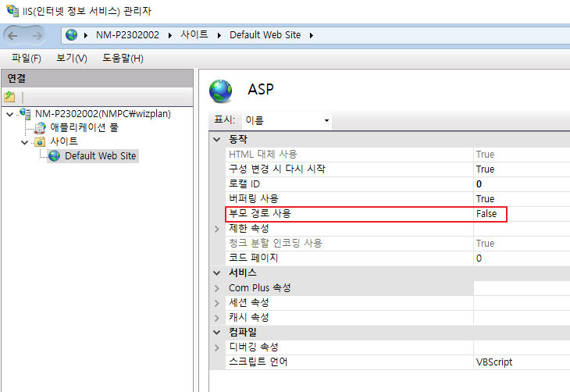Collapse the 컴파일 category
This screenshot has height=392, width=570.
[x=217, y=333]
